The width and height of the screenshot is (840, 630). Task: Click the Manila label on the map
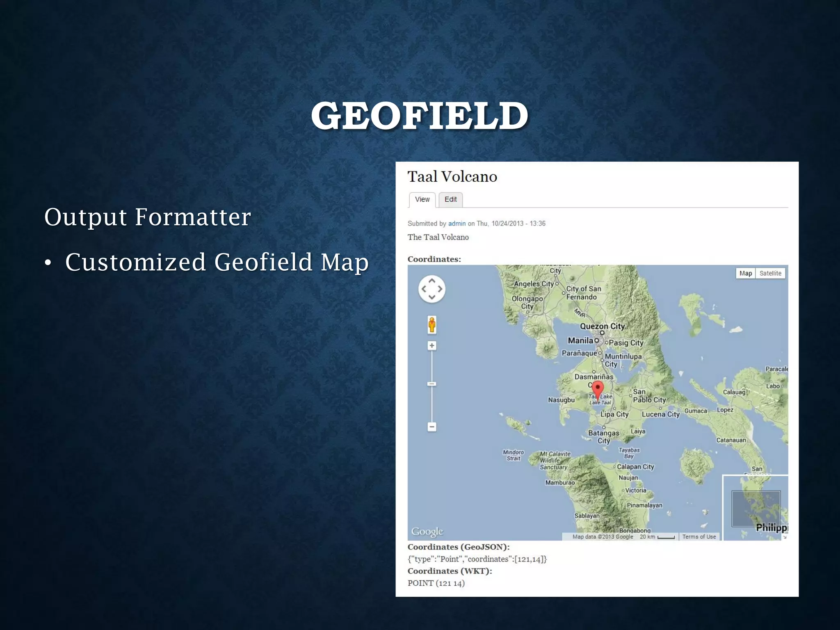[x=580, y=340]
